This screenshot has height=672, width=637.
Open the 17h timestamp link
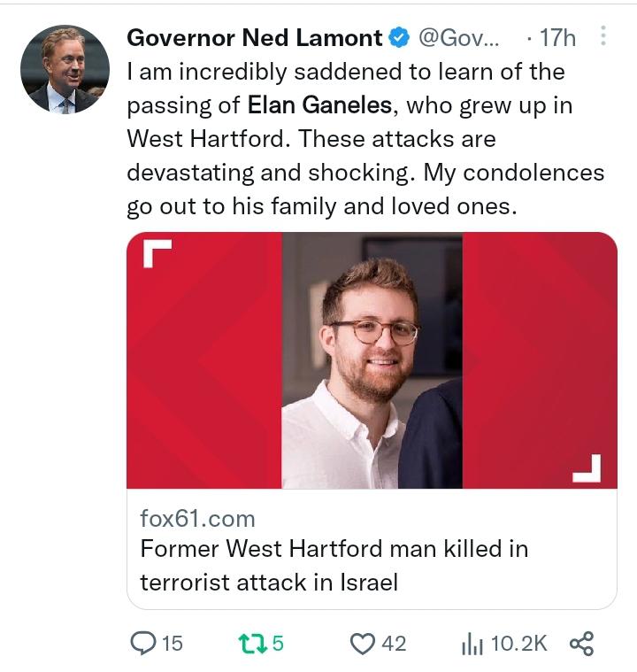tap(556, 38)
